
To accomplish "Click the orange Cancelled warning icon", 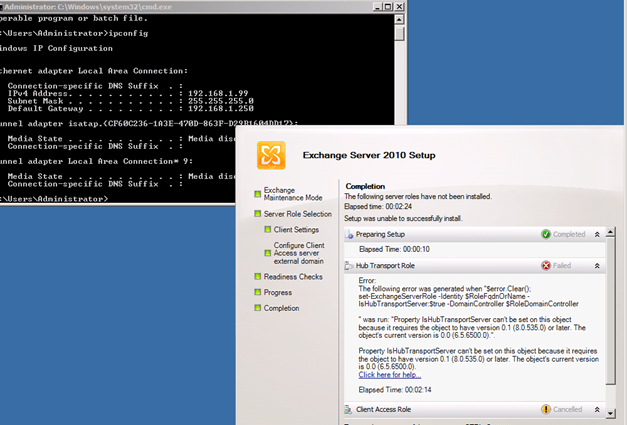I will click(x=546, y=409).
